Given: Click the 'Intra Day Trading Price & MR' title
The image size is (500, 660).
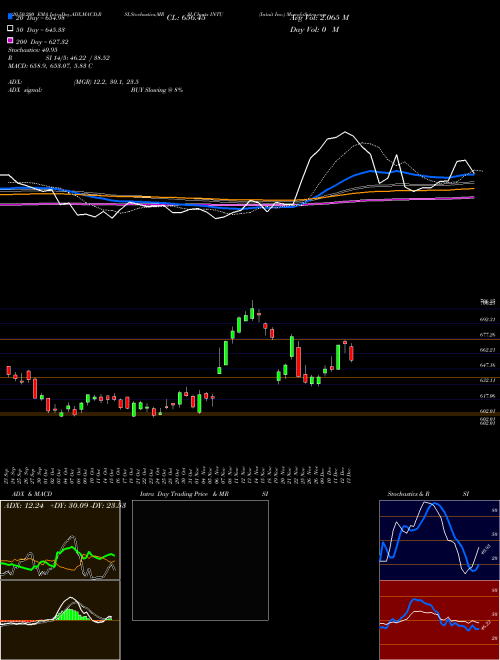Looking at the screenshot, I should 184,494.
